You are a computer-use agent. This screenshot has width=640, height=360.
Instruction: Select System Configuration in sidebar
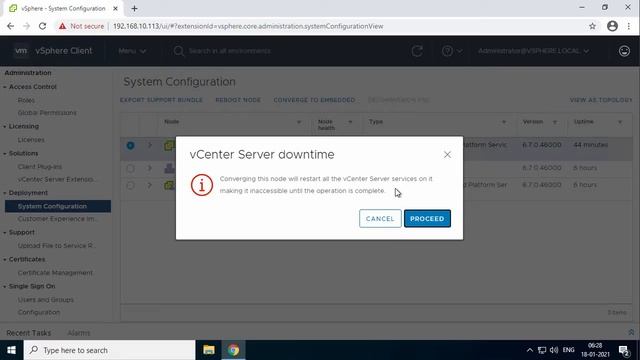tap(58, 206)
